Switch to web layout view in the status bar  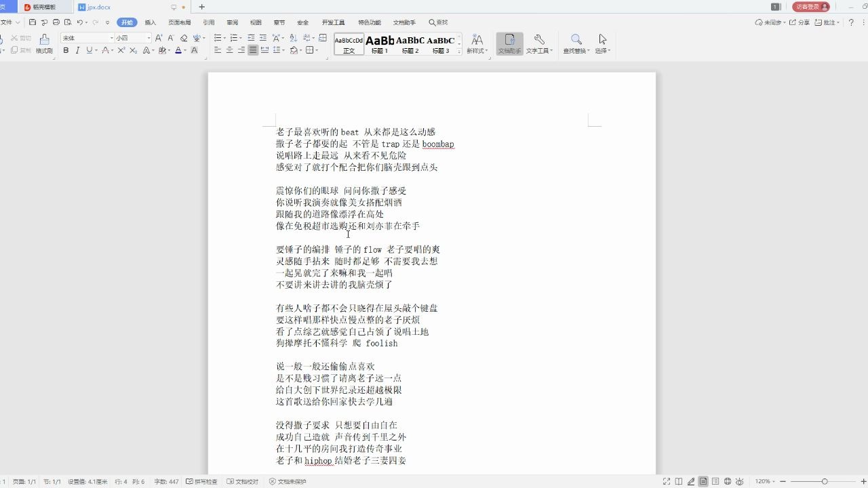(728, 481)
